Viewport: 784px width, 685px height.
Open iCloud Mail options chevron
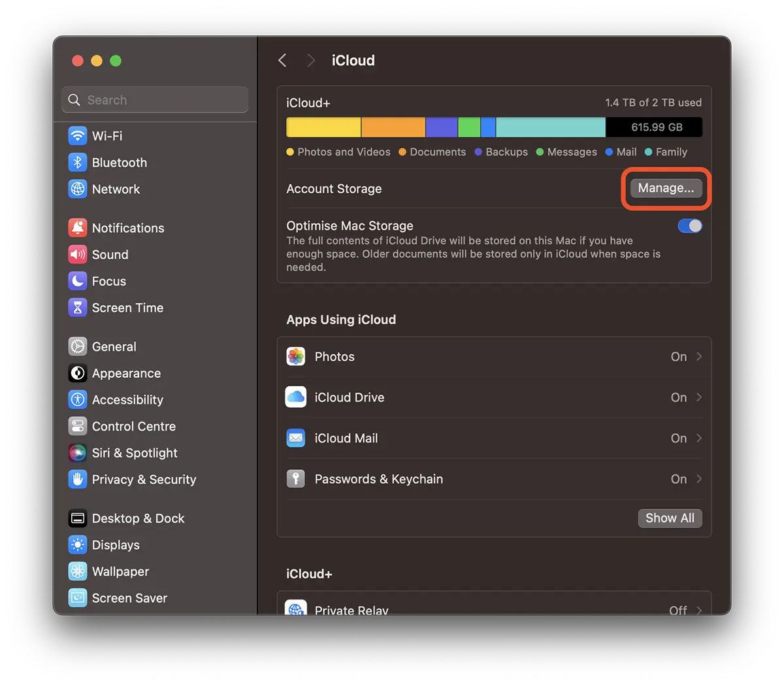(699, 439)
